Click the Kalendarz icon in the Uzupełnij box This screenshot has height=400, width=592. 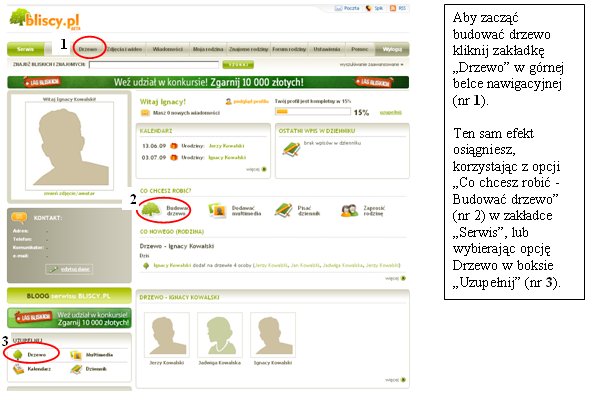[18, 369]
